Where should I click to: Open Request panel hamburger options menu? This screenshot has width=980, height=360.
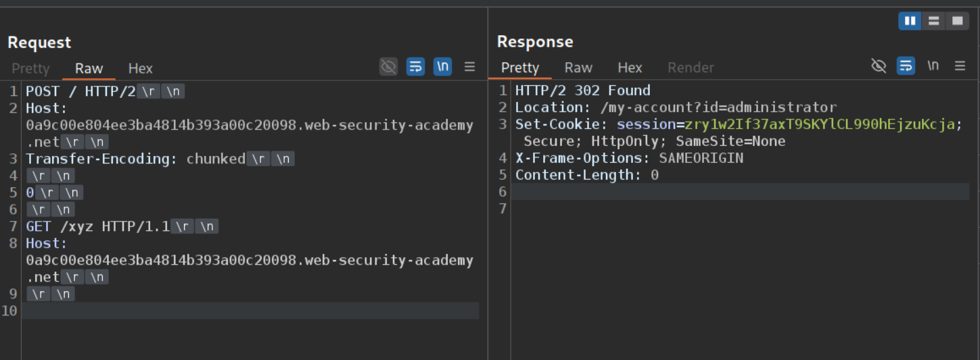click(469, 66)
